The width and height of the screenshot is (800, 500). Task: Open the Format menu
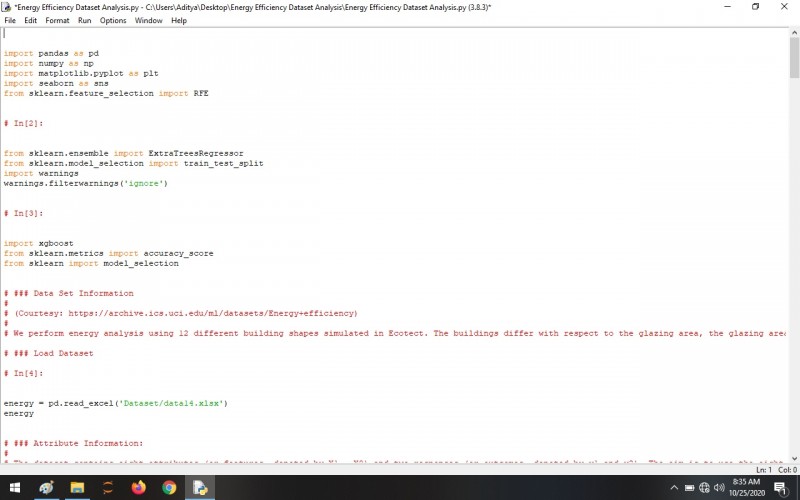tap(57, 20)
